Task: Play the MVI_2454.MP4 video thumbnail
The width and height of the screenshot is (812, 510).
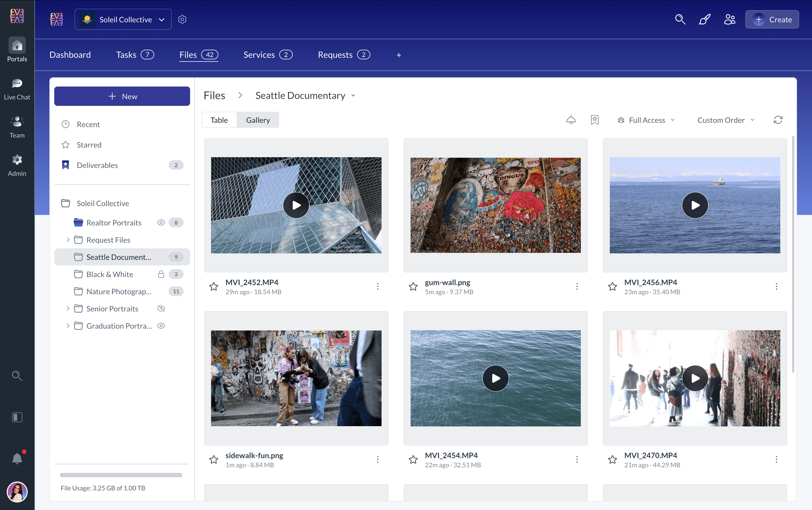Action: [495, 378]
